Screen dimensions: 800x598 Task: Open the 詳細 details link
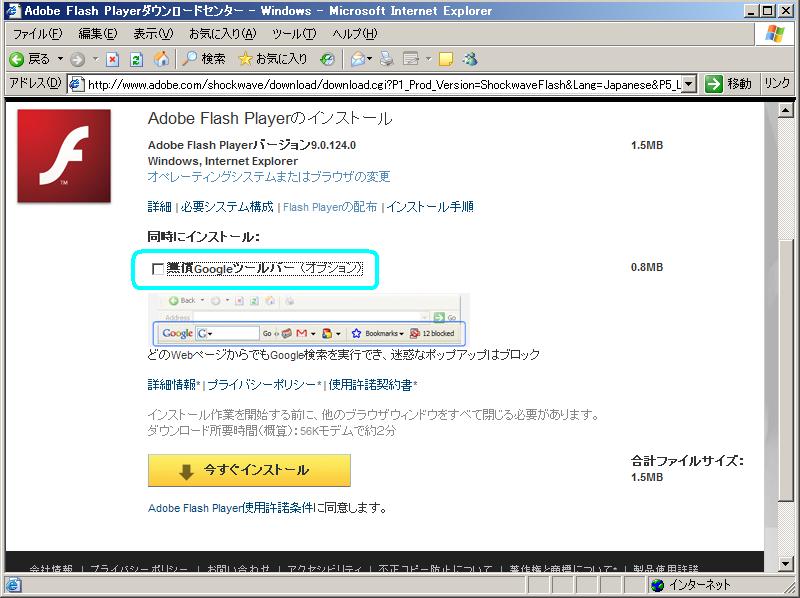tap(160, 207)
